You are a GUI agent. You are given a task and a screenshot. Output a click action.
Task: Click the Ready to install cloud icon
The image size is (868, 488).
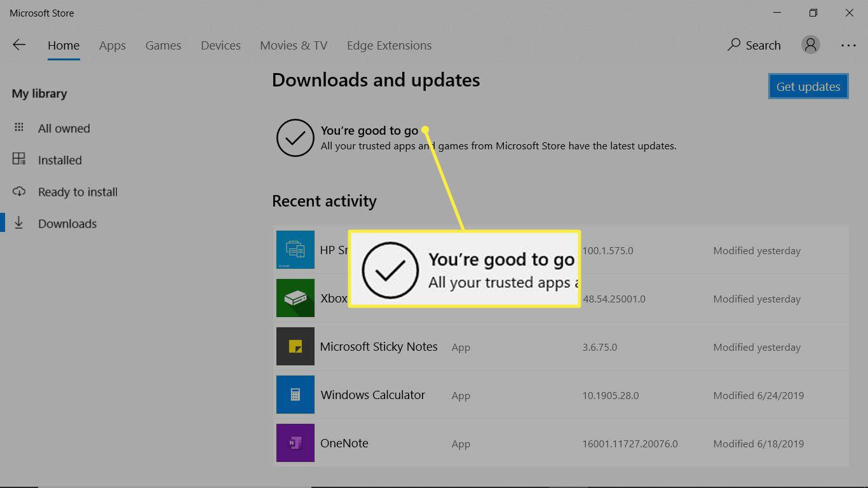[19, 191]
